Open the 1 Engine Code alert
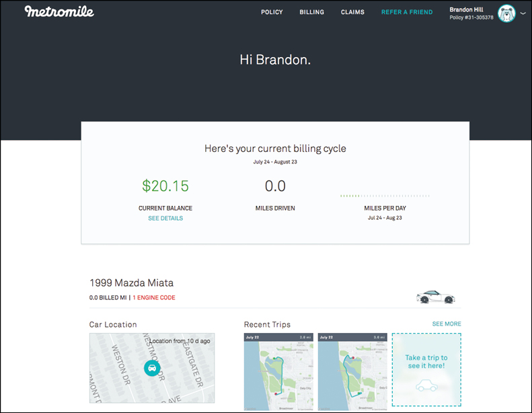Viewport: 532px width, 413px height. [x=154, y=297]
